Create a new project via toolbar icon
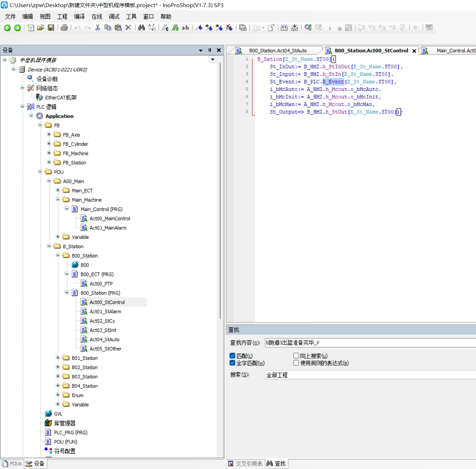The width and height of the screenshot is (476, 469). pyautogui.click(x=31, y=28)
